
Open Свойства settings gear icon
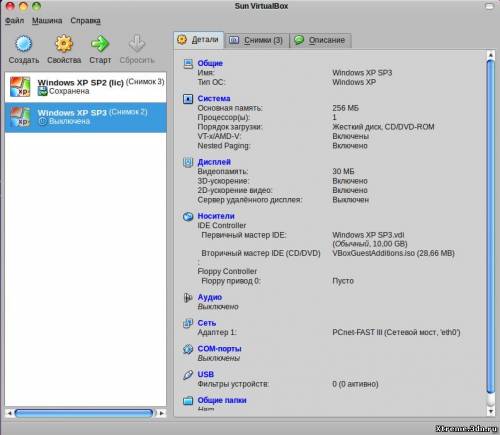64,44
